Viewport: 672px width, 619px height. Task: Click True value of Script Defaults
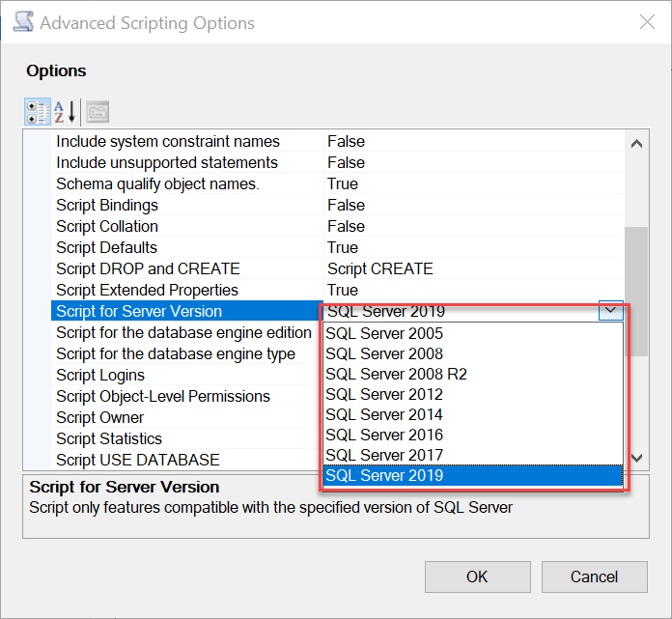[474, 247]
